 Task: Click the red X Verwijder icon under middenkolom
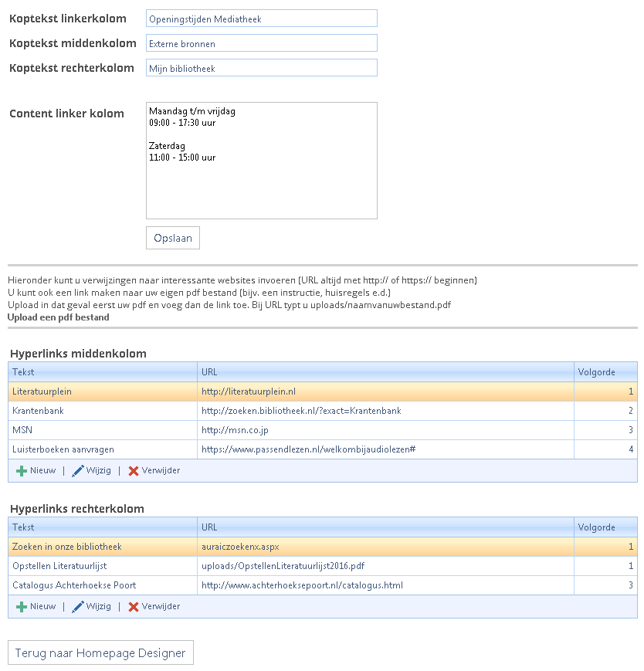134,470
